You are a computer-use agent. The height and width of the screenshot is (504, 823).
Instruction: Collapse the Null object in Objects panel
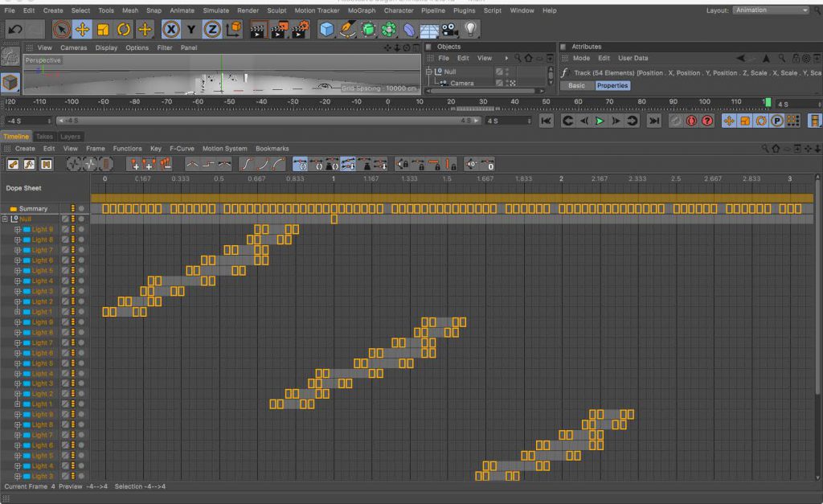tap(429, 72)
